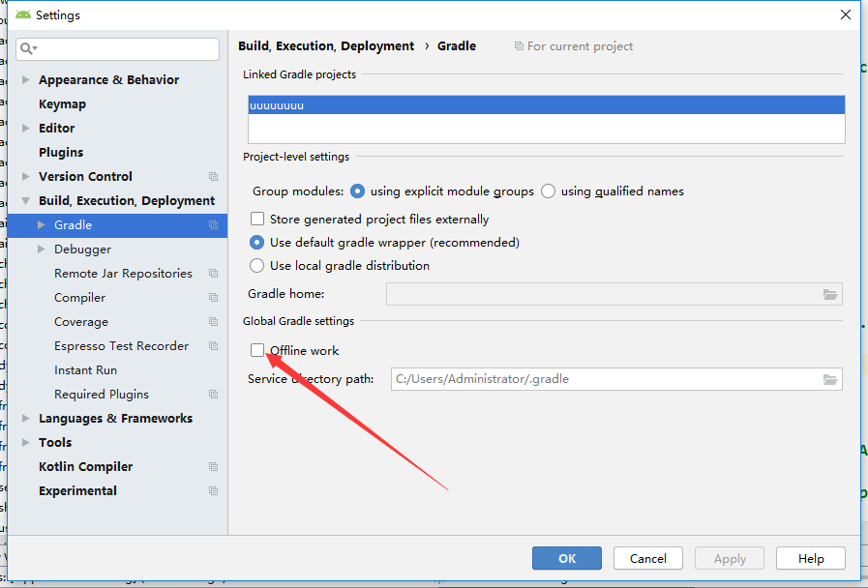This screenshot has height=588, width=868.
Task: Open the Keymap settings page
Action: click(62, 104)
